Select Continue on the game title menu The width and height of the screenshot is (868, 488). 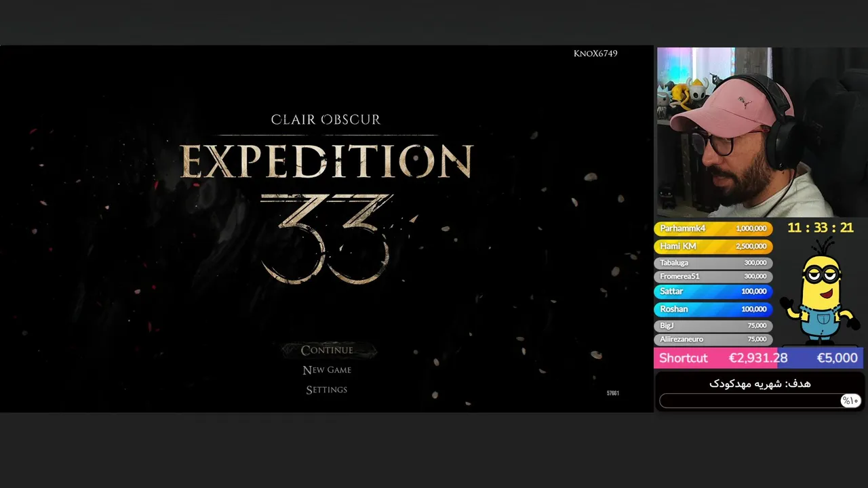pos(328,350)
